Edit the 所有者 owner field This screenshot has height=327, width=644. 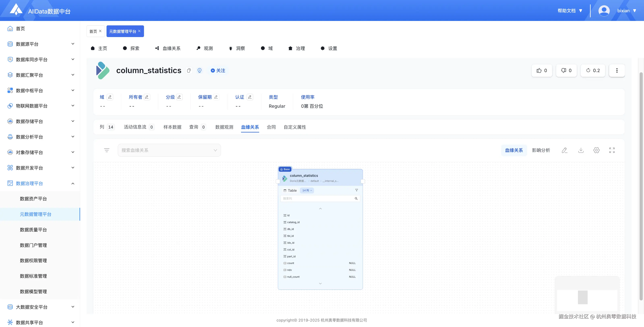click(x=147, y=97)
